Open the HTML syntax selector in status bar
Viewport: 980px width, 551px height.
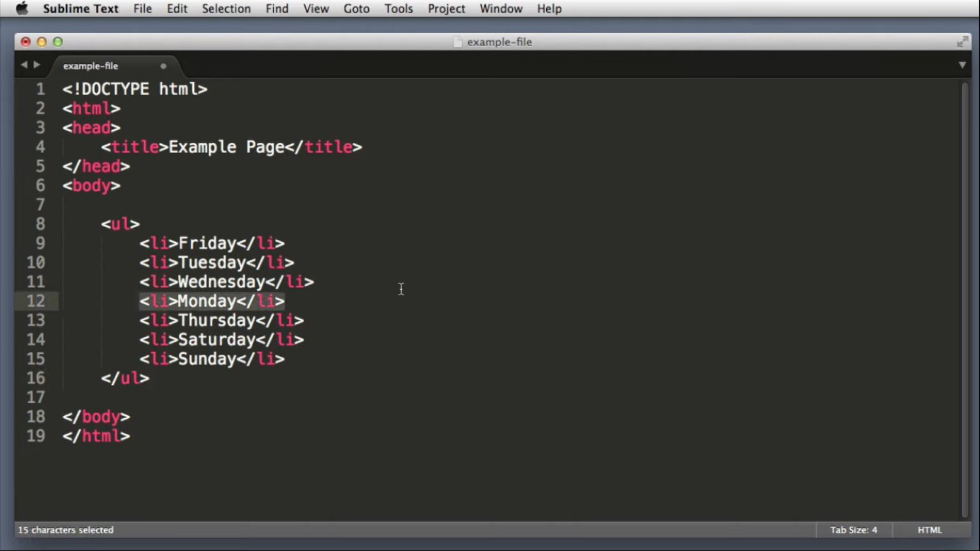pos(930,529)
